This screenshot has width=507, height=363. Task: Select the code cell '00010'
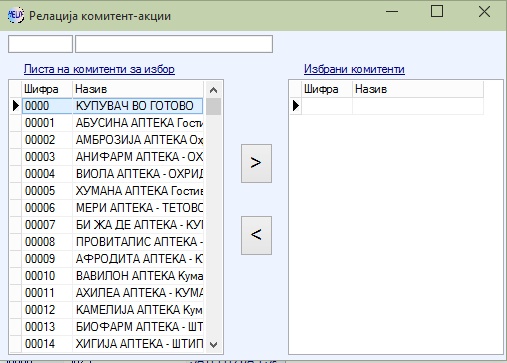[47, 276]
